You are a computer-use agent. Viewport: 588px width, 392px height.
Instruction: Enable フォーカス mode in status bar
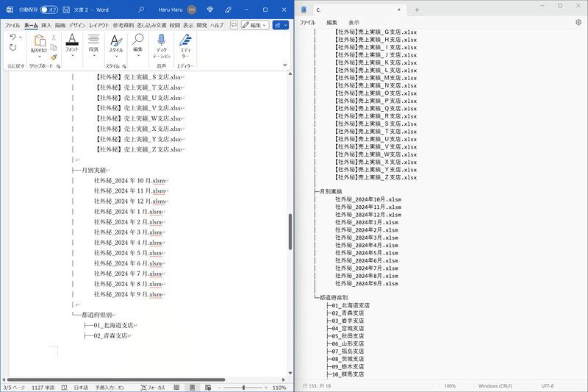[153, 388]
